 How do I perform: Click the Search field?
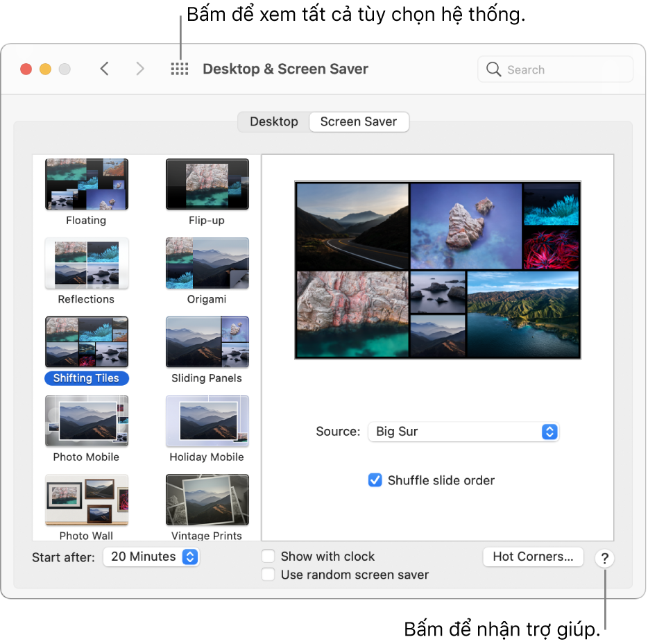pos(555,69)
